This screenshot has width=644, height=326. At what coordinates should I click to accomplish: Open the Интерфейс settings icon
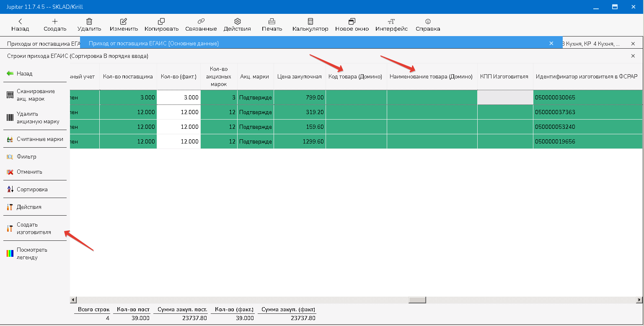pyautogui.click(x=391, y=21)
